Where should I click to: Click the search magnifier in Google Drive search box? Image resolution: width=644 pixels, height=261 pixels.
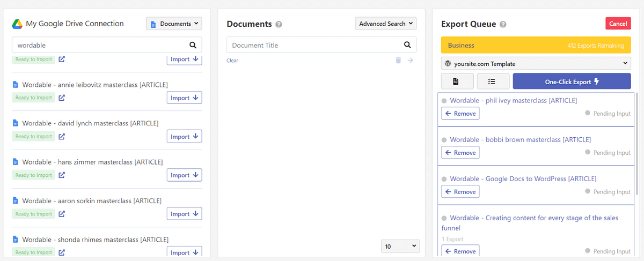click(193, 45)
